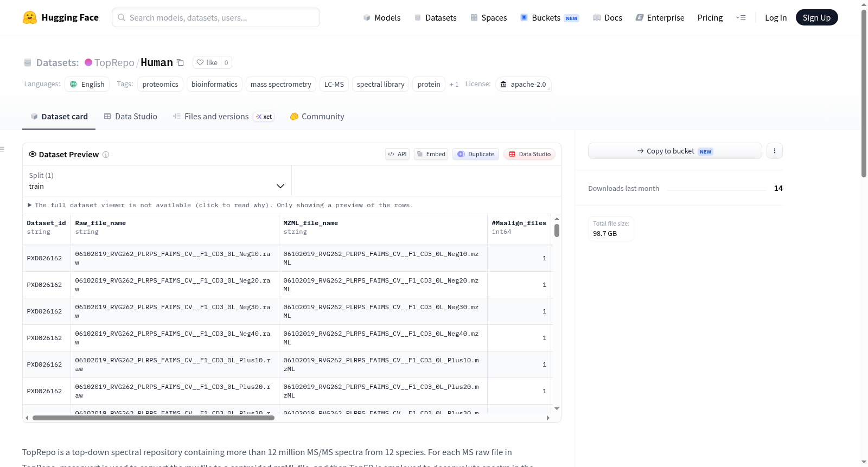Open the Models page
The image size is (868, 467).
coord(382,17)
